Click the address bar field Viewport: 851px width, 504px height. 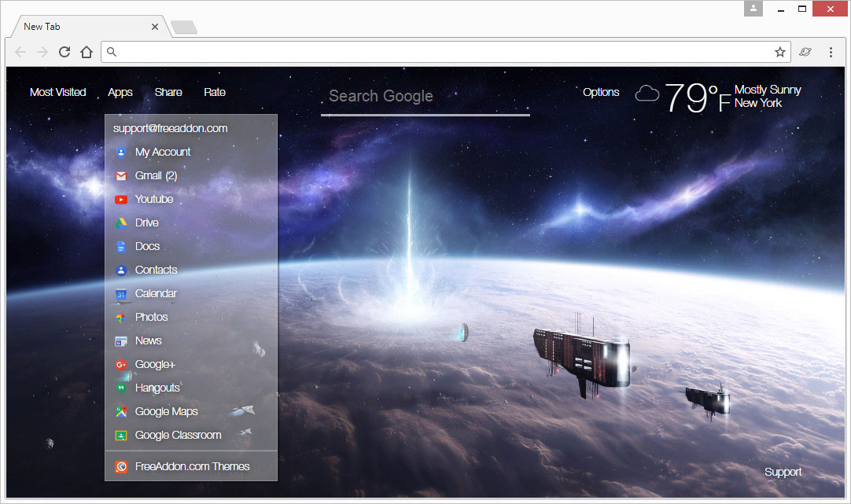[x=446, y=52]
